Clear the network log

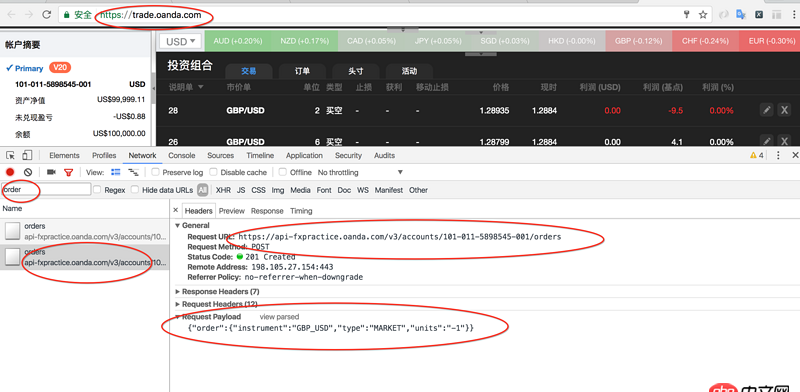[x=28, y=172]
